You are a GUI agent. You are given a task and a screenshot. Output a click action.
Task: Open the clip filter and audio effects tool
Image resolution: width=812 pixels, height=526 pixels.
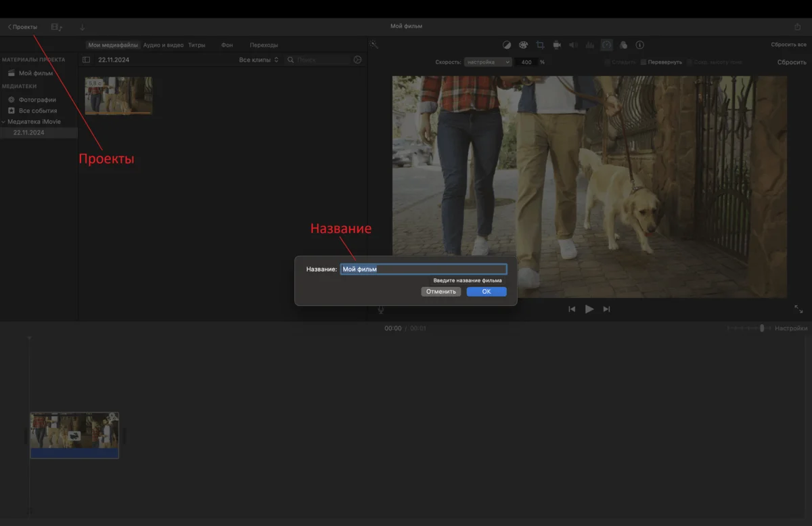(623, 45)
